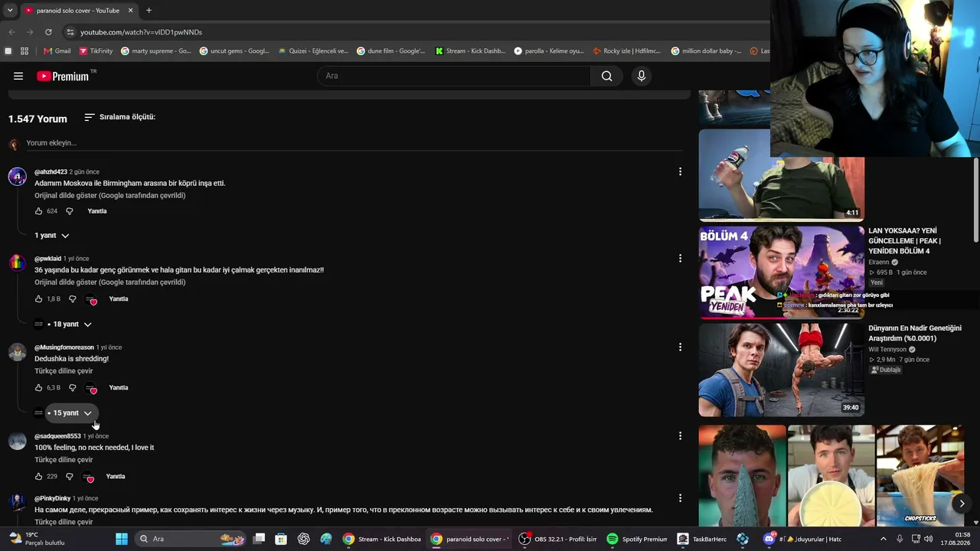Open the weather widget showing 19°C
This screenshot has height=551, width=980.
click(38, 539)
